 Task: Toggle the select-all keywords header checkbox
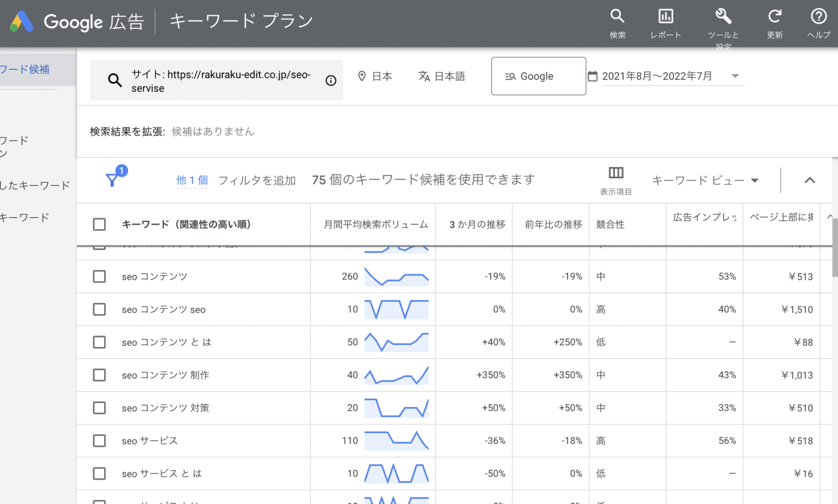pyautogui.click(x=99, y=224)
